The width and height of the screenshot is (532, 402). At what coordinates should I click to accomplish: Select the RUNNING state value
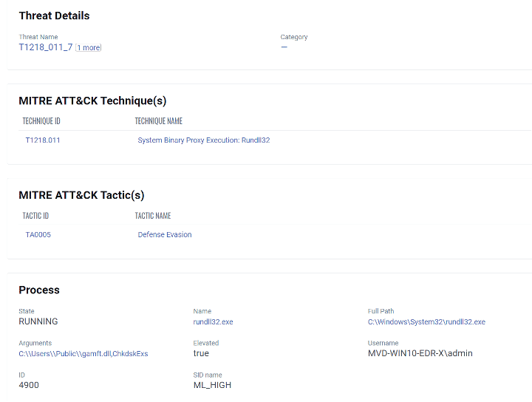coord(38,321)
